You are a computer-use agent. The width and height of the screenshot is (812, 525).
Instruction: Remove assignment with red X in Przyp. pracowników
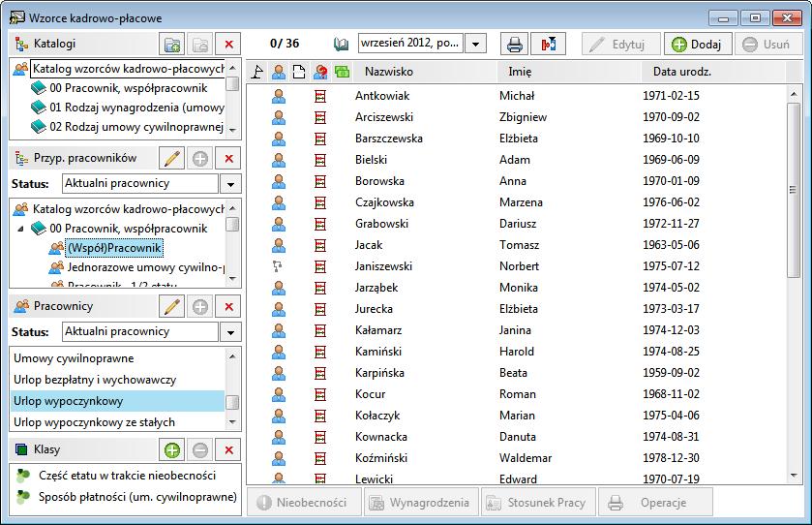(x=228, y=159)
